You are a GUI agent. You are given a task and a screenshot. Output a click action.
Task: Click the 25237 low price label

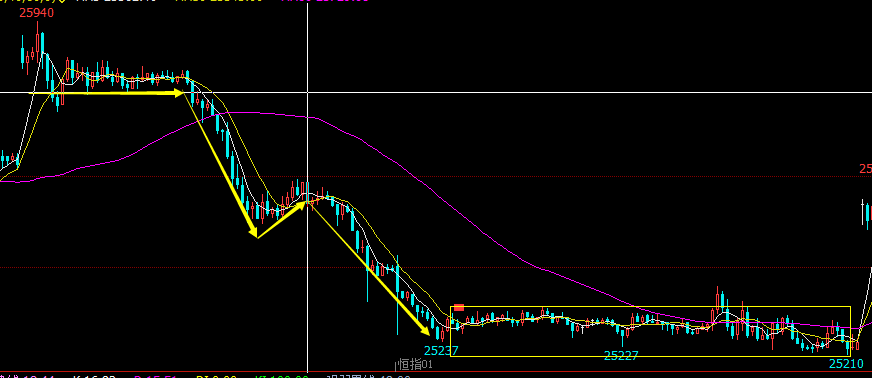click(x=441, y=350)
